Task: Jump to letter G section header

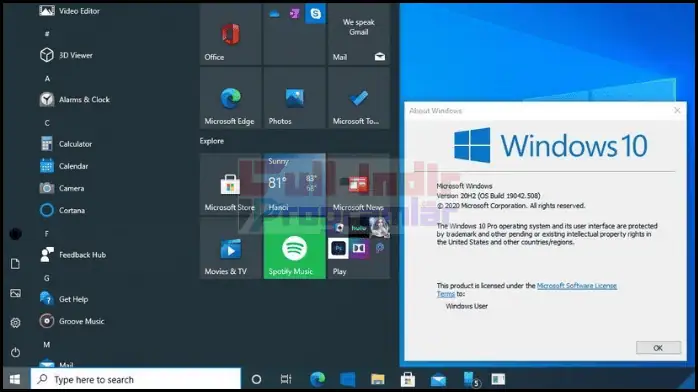Action: [x=47, y=278]
